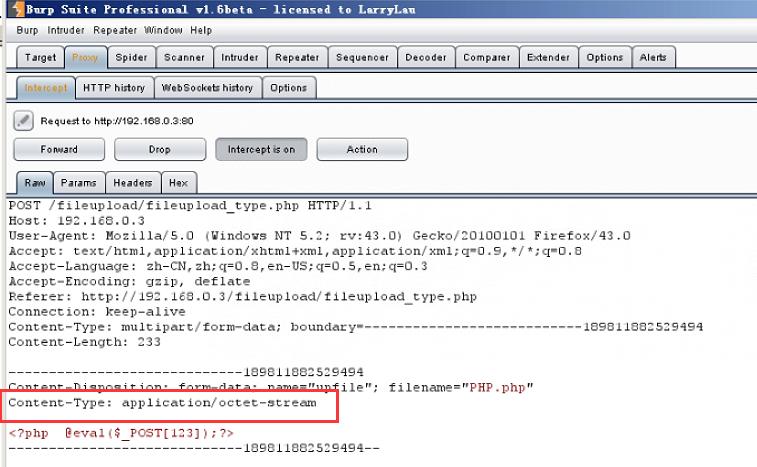Image resolution: width=757 pixels, height=467 pixels.
Task: Click the Host: 192.168.0.3 header line
Action: pyautogui.click(x=76, y=221)
